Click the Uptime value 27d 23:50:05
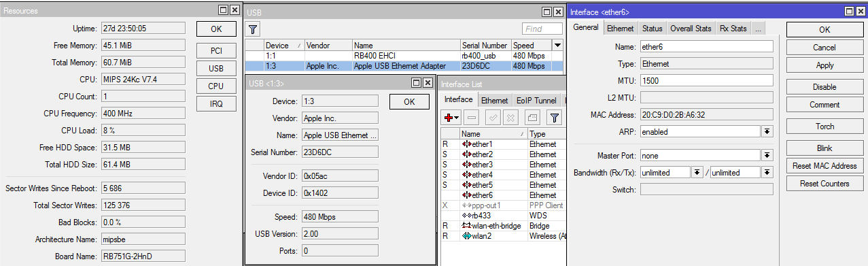868x266 pixels. tap(143, 29)
